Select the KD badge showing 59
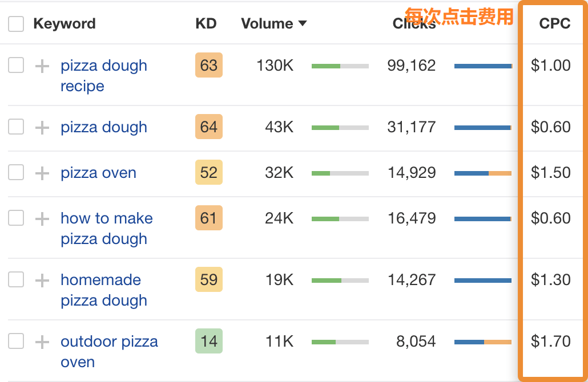588x382 pixels. 208,280
